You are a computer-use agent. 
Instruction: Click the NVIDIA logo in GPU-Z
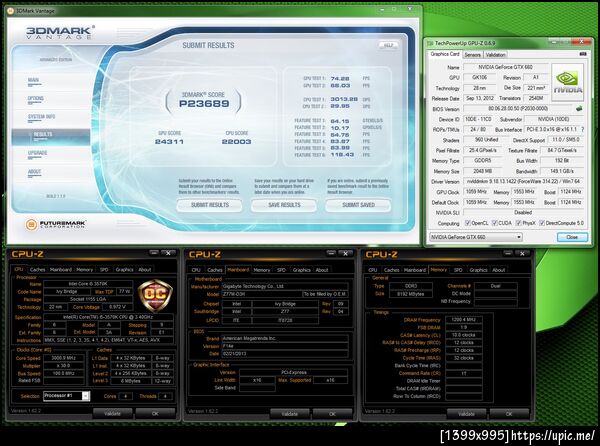567,82
